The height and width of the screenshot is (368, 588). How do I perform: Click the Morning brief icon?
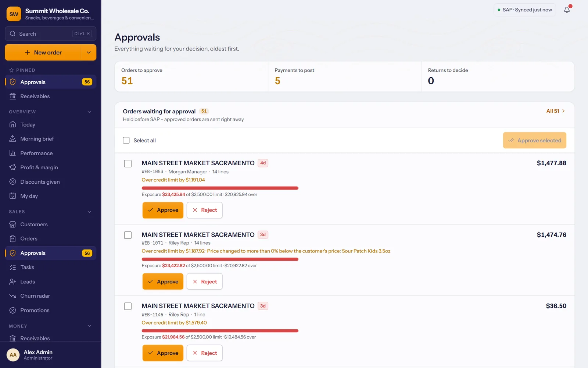13,139
